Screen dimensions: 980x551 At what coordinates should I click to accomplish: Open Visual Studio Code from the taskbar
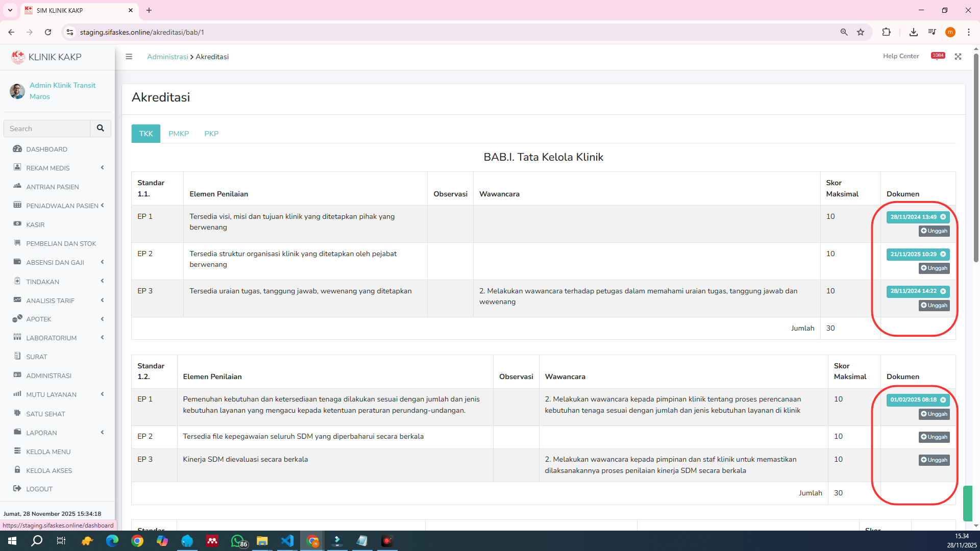(287, 541)
